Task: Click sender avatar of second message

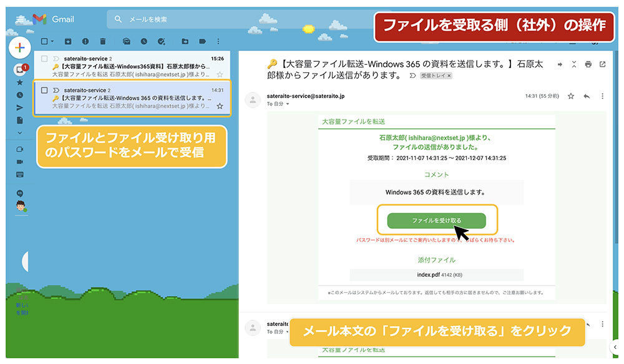Action: click(253, 328)
